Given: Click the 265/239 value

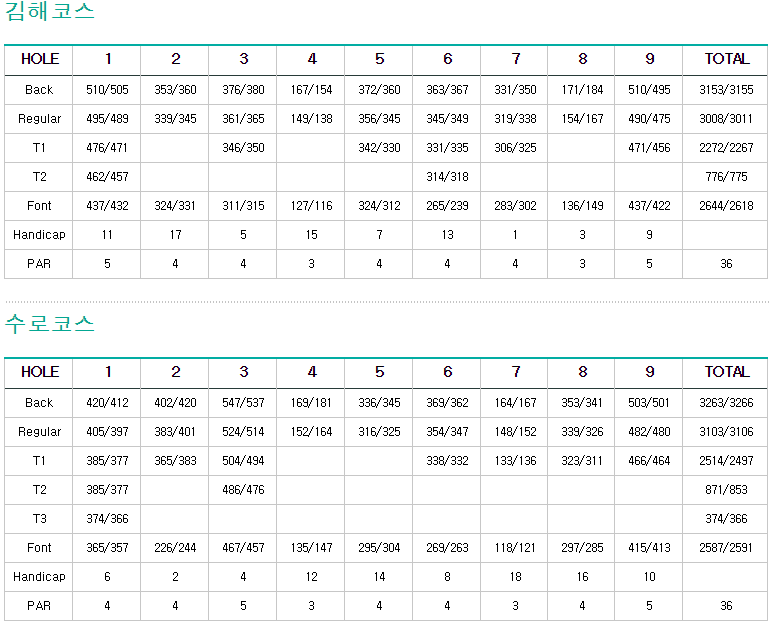Looking at the screenshot, I should (447, 206).
